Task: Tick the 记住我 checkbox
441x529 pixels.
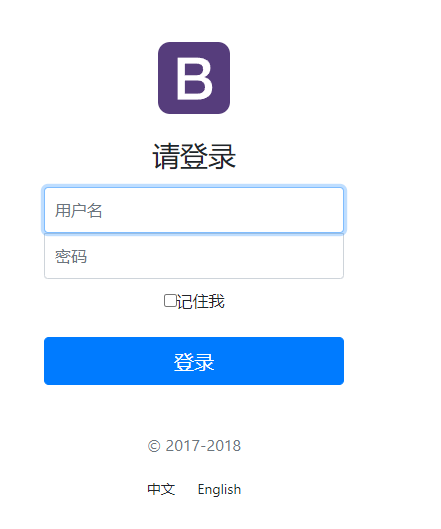Action: 170,301
